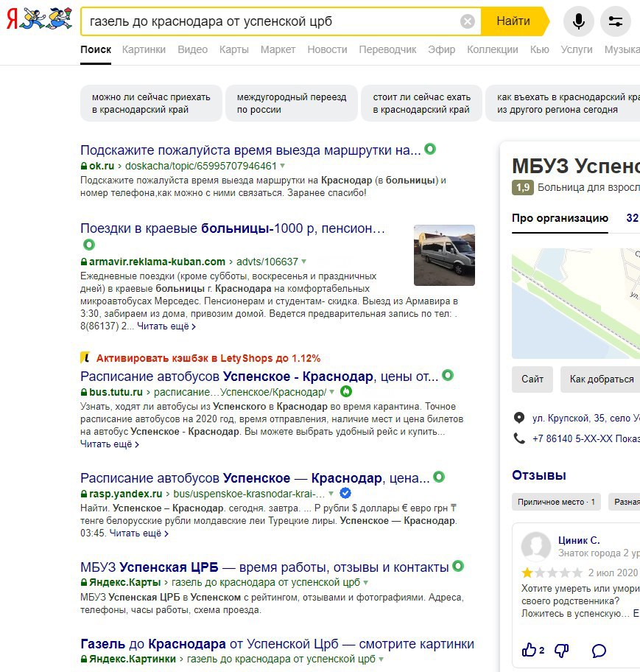
Task: Select the Про организацию tab in the card
Action: coord(560,218)
